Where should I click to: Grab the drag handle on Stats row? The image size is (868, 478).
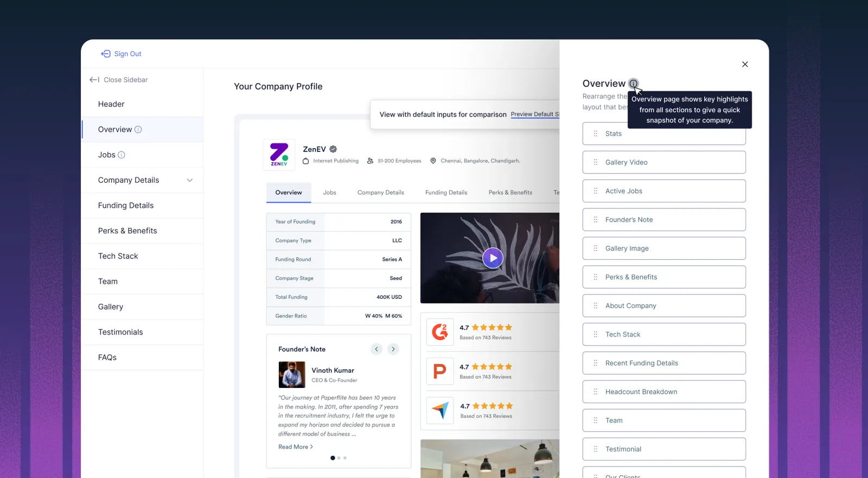595,133
